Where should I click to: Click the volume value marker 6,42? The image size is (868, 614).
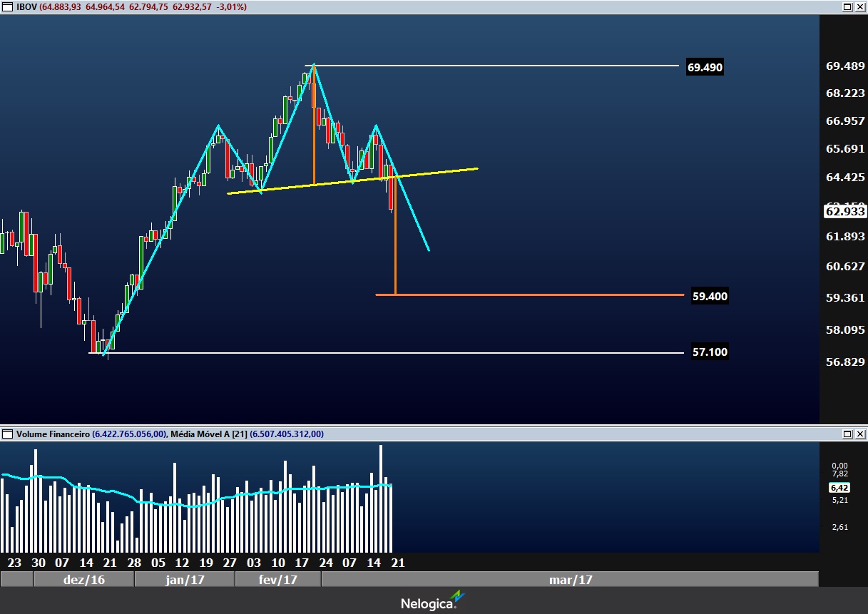tap(839, 488)
